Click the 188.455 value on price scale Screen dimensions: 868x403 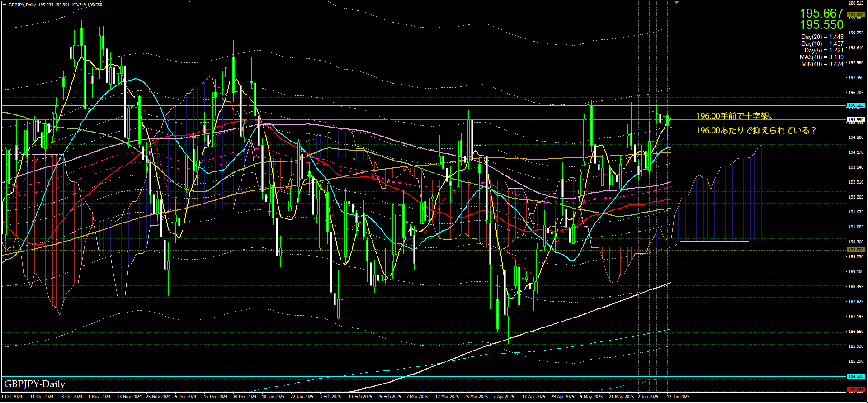(x=856, y=287)
